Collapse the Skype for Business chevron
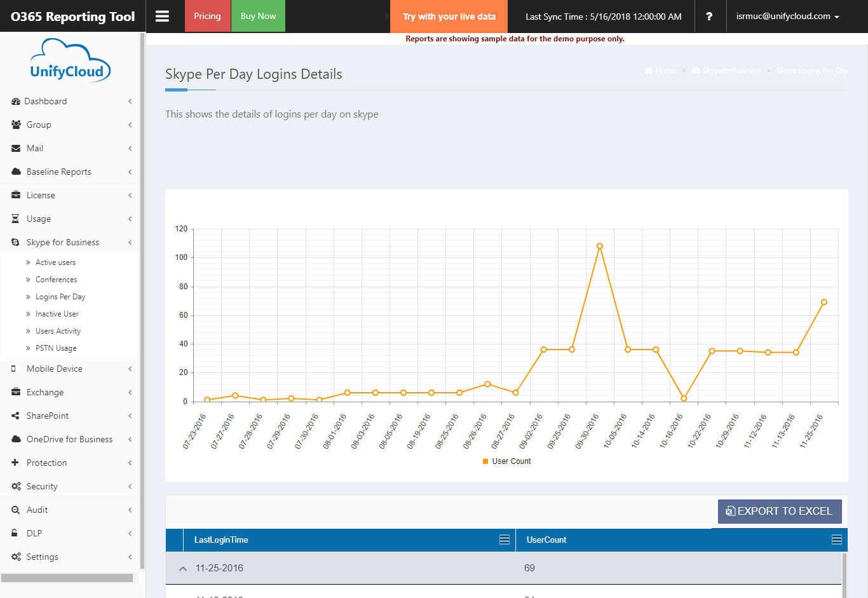This screenshot has height=598, width=868. coord(130,242)
